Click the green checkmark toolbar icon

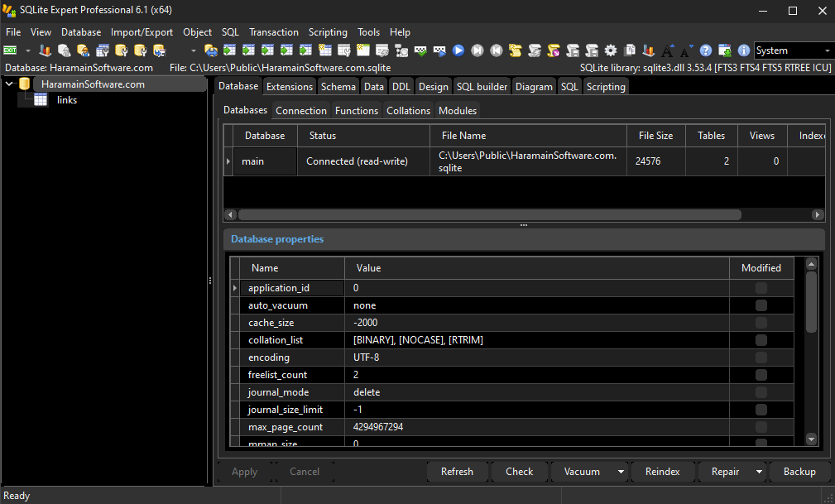[x=420, y=50]
